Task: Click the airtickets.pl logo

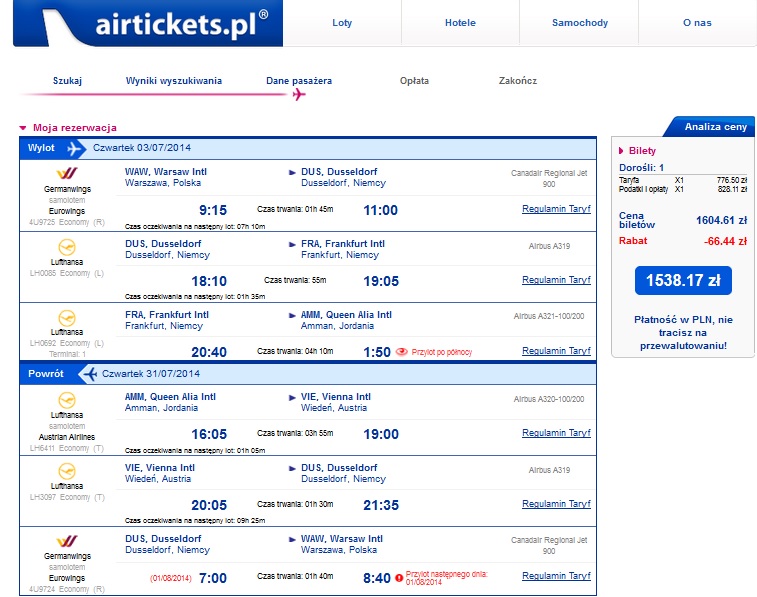Action: (x=148, y=23)
